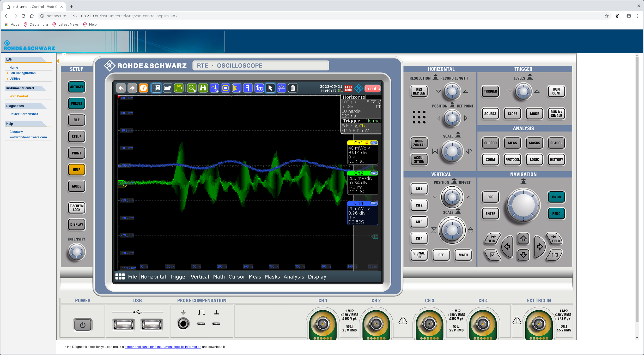
Task: Open the Analysis menu in the scope menu bar
Action: [294, 277]
